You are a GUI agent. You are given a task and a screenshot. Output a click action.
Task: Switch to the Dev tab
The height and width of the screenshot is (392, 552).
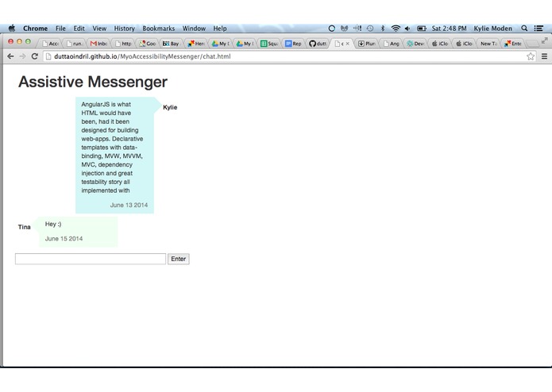415,44
